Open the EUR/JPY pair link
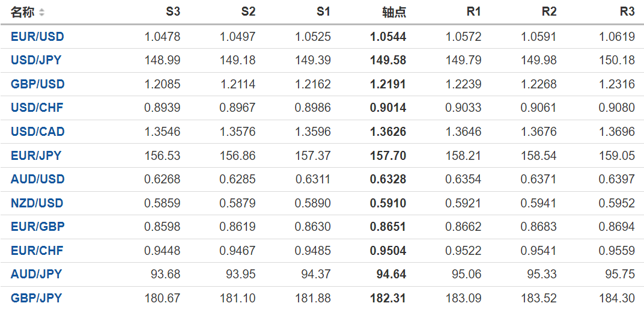 36,156
